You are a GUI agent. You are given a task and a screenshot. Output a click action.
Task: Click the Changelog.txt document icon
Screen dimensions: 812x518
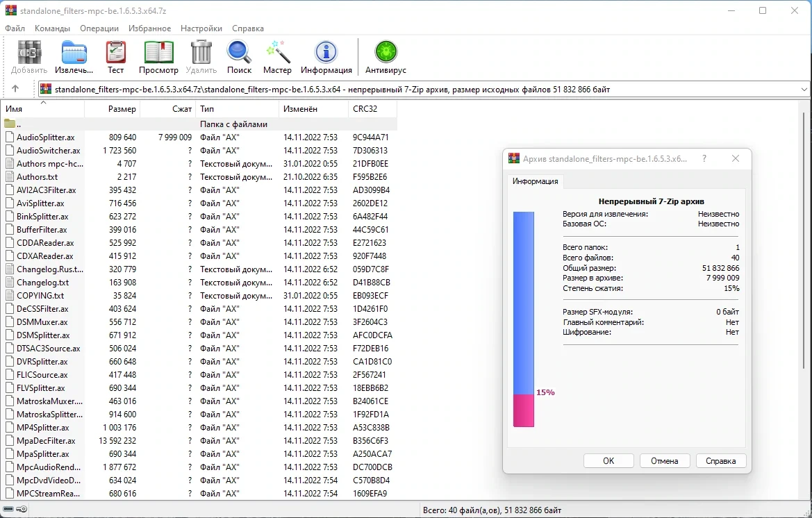click(x=9, y=283)
